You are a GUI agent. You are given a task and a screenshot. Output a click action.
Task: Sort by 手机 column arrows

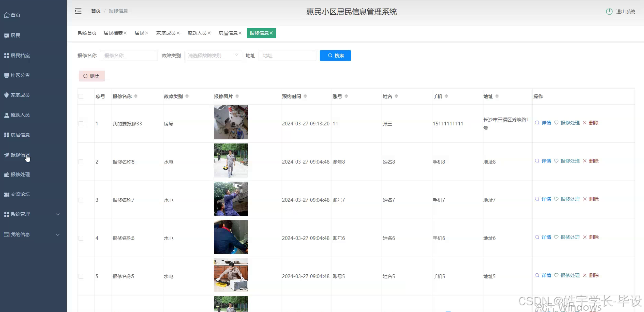click(x=446, y=96)
